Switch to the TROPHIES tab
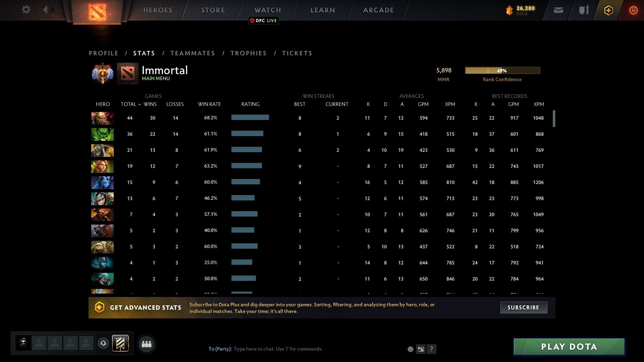 248,53
